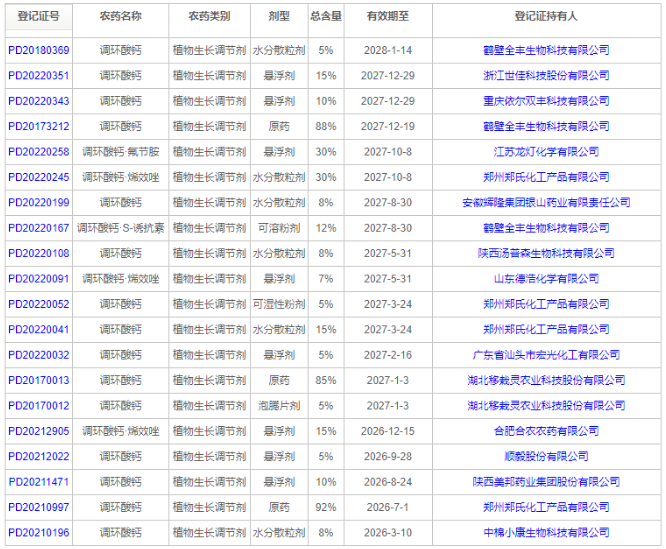
Task: Open registration PD20220167 link
Action: 39,228
